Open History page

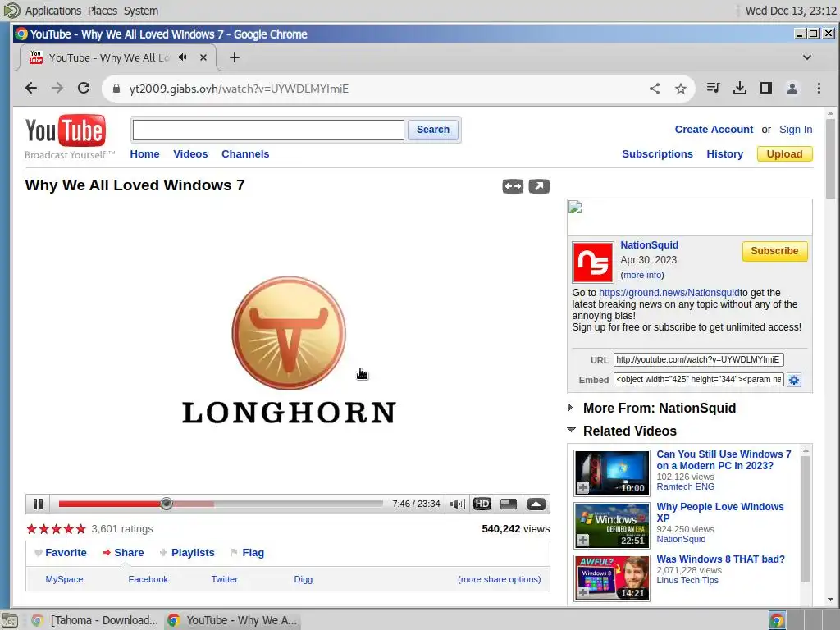725,154
